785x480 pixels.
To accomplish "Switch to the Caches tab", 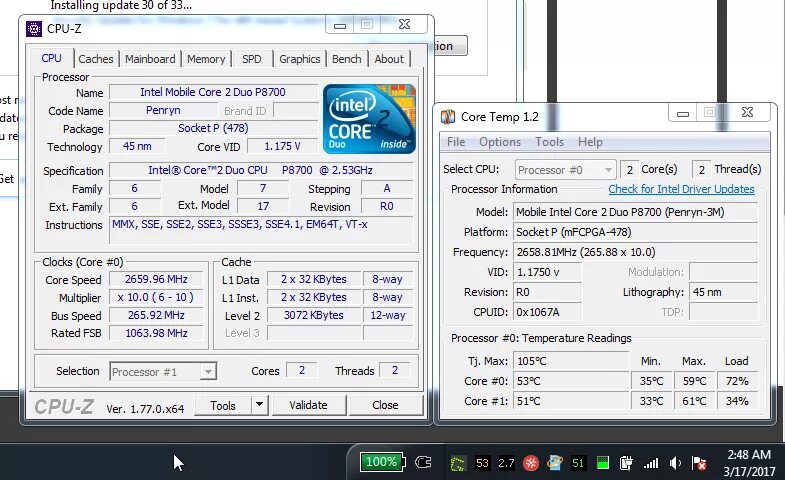I will coord(96,59).
